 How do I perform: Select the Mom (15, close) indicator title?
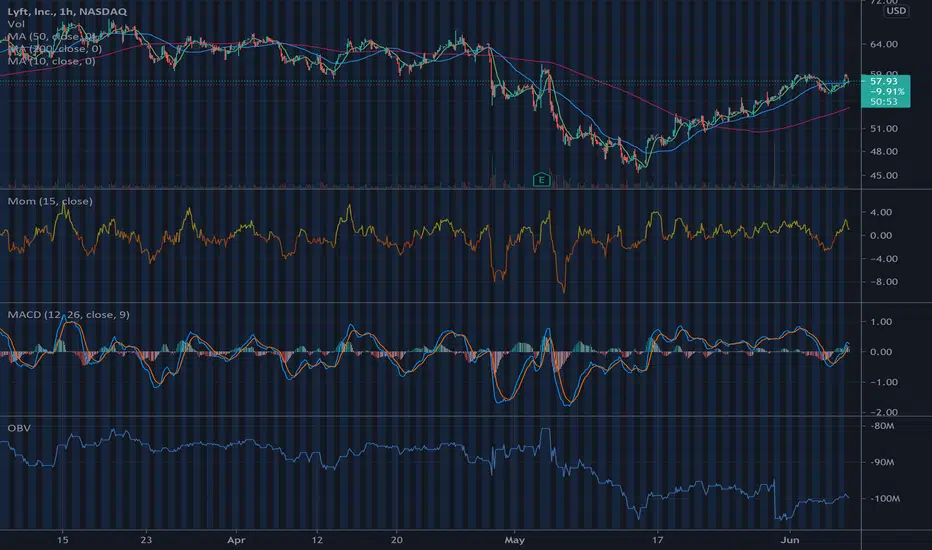[x=50, y=201]
